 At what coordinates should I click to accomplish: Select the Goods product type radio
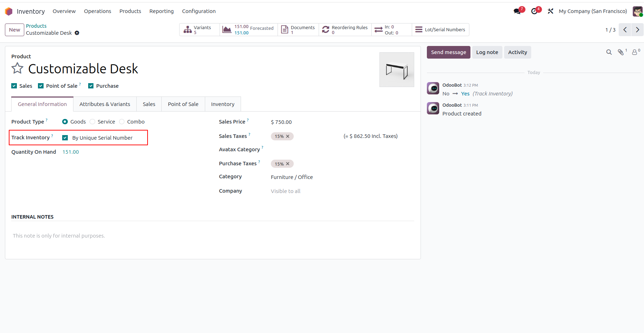click(65, 122)
